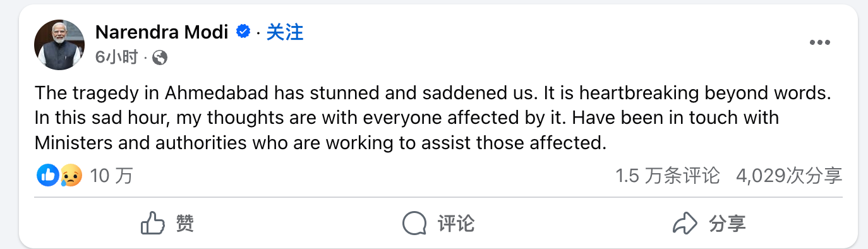Open the 1.5 万条评论 comments count
Viewport: 868px width, 249px height.
tap(668, 175)
